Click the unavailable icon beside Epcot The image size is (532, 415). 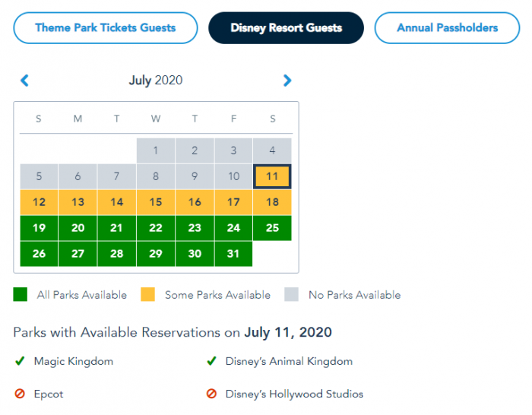[x=20, y=394]
